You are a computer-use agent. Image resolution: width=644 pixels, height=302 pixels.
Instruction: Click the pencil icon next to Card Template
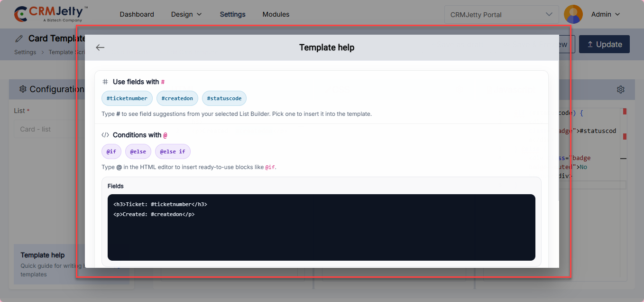pyautogui.click(x=19, y=38)
